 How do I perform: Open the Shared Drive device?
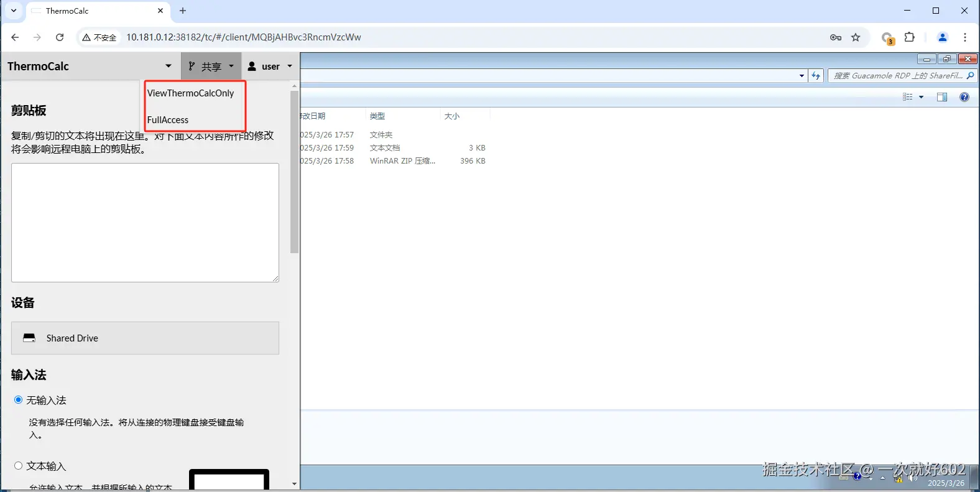(x=145, y=338)
